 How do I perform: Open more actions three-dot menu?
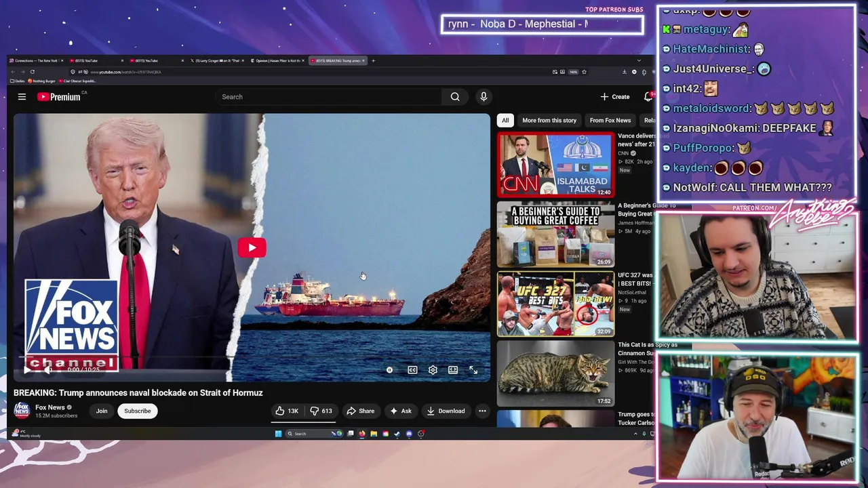(x=482, y=411)
